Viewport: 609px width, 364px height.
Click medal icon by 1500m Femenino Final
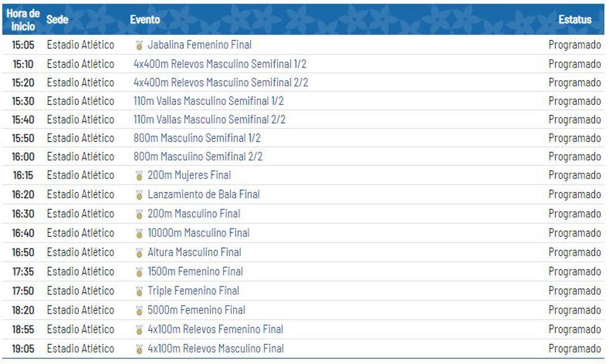pyautogui.click(x=139, y=272)
